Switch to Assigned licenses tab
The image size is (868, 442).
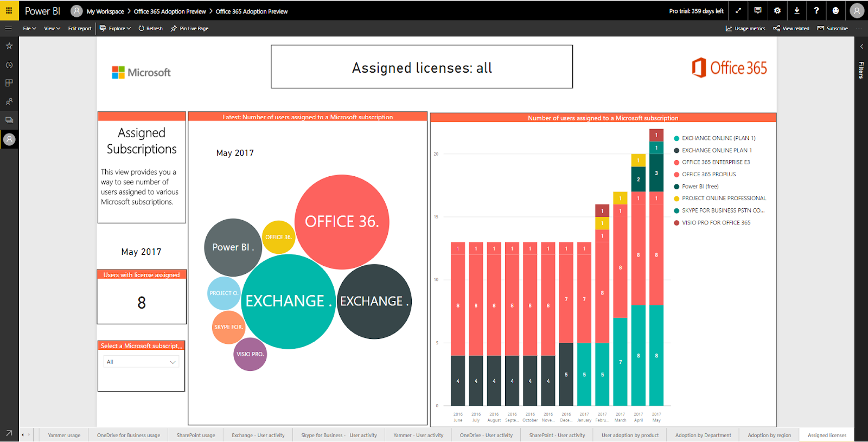(827, 435)
